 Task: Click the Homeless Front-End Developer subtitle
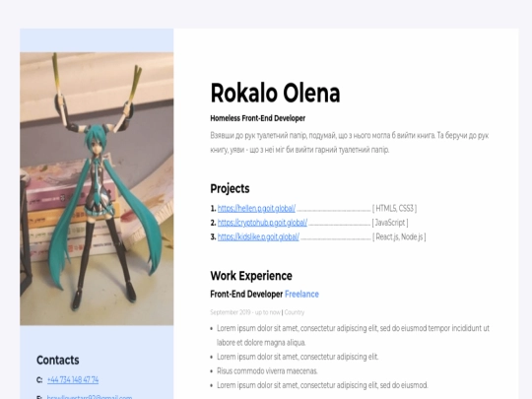pos(258,118)
